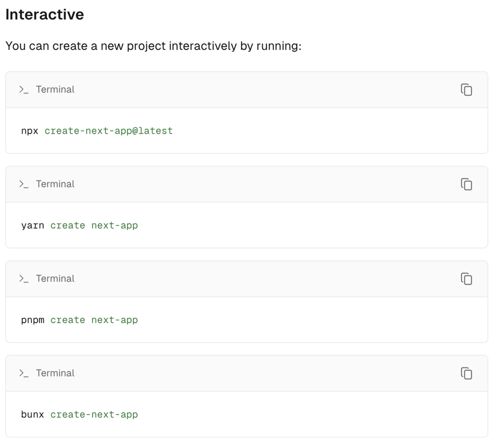
Task: Click Terminal label of the npx block
Action: click(55, 90)
